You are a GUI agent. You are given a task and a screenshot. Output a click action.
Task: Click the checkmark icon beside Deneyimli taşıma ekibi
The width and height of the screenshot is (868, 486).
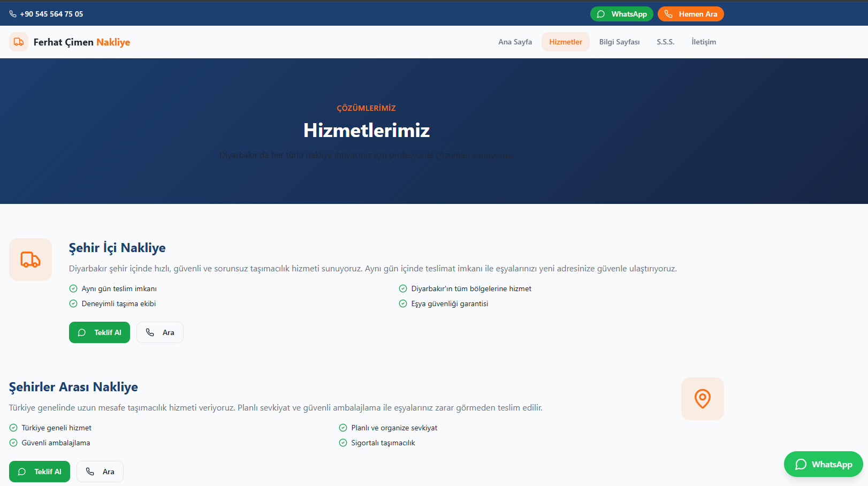73,303
